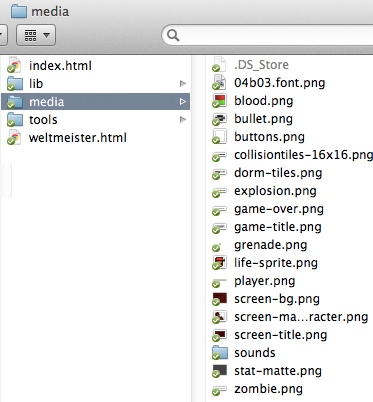Click the tools folder icon
This screenshot has width=373, height=402.
[x=15, y=120]
